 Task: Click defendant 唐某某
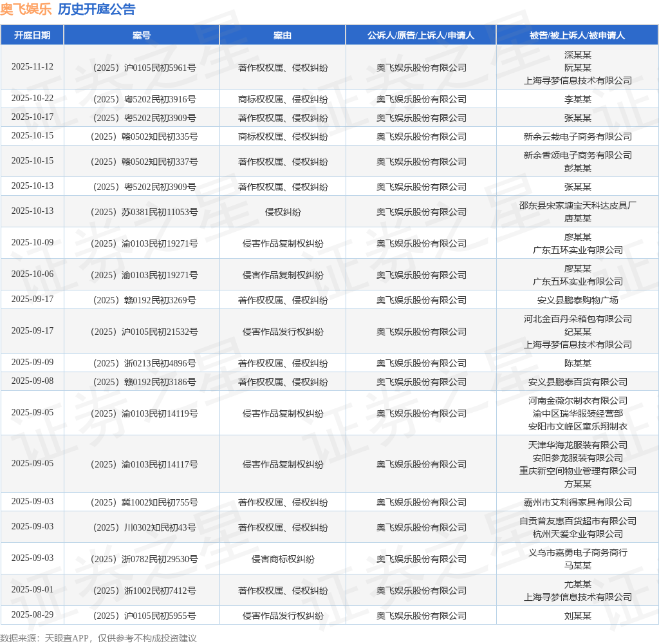click(577, 218)
